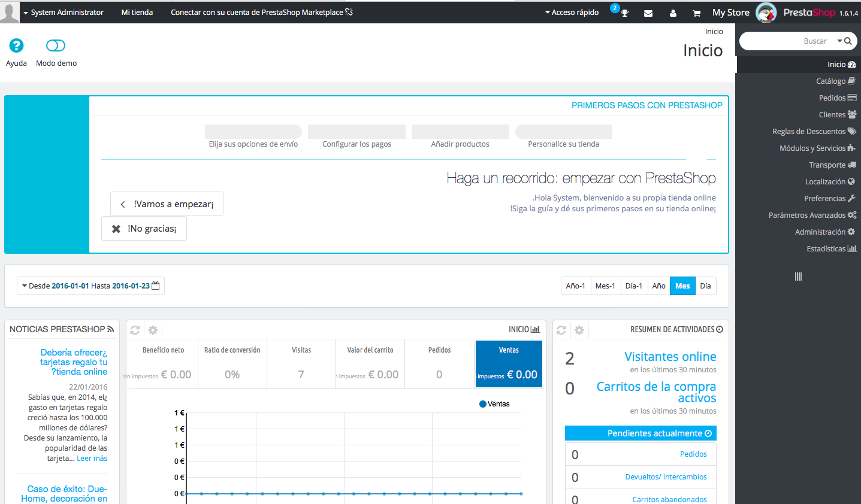Open Inicio panel settings gear
861x504 pixels.
153,330
